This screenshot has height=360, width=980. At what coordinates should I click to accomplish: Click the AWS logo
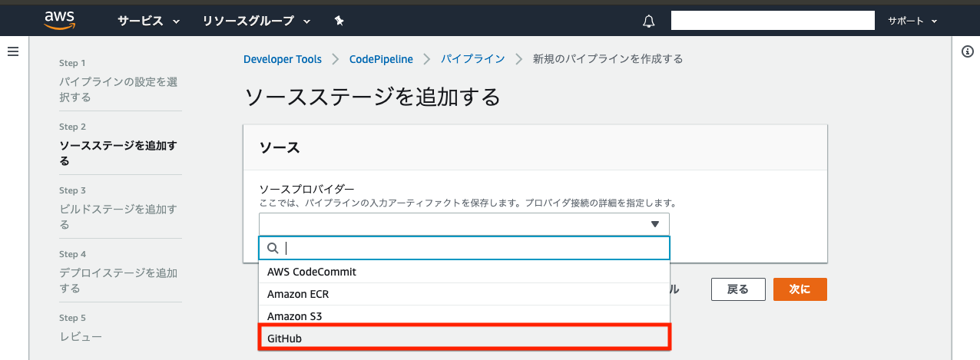[x=58, y=20]
